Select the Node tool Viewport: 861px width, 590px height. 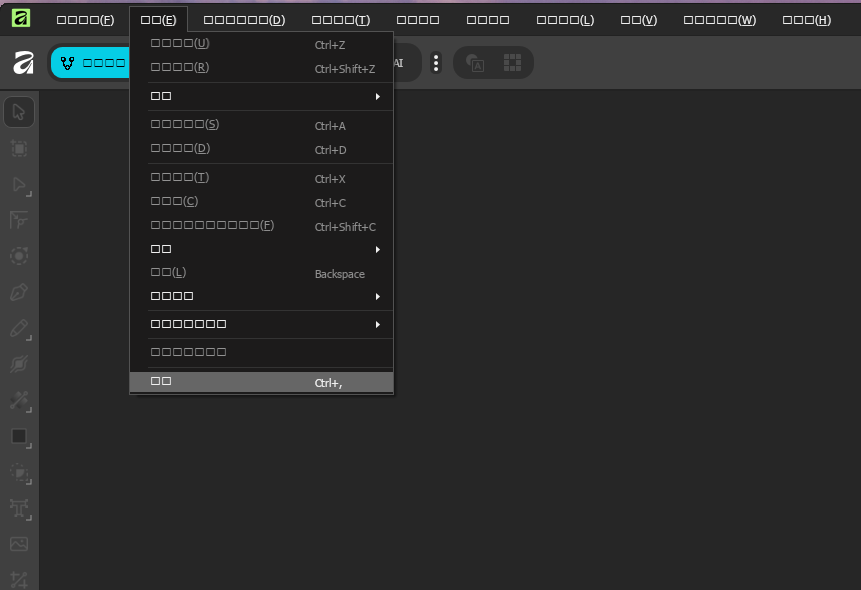click(18, 185)
